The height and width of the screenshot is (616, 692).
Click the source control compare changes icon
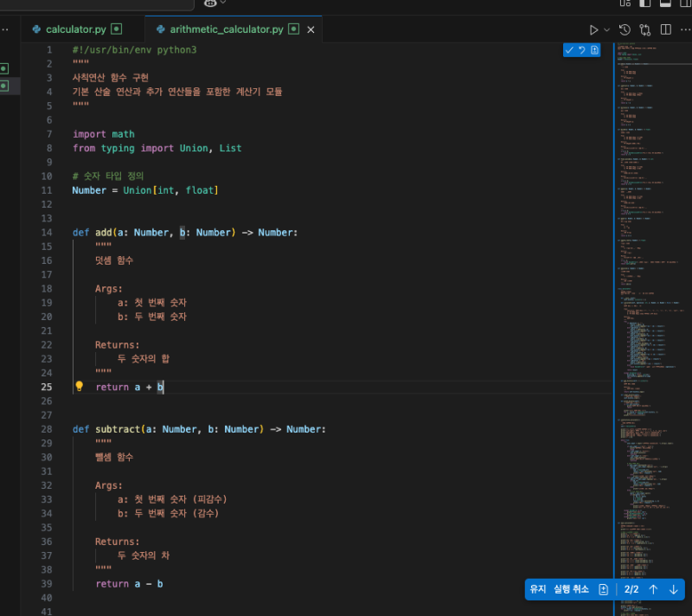(x=643, y=29)
